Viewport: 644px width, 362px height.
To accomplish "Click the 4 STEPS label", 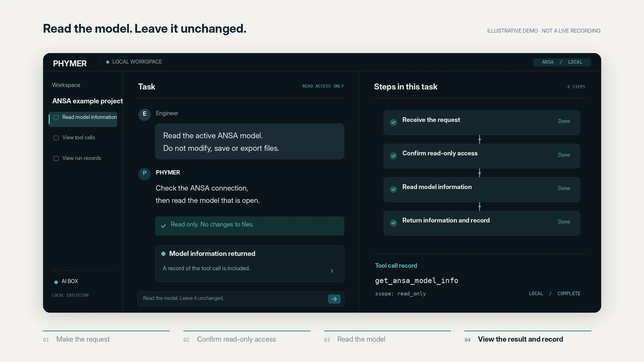I will pos(576,87).
